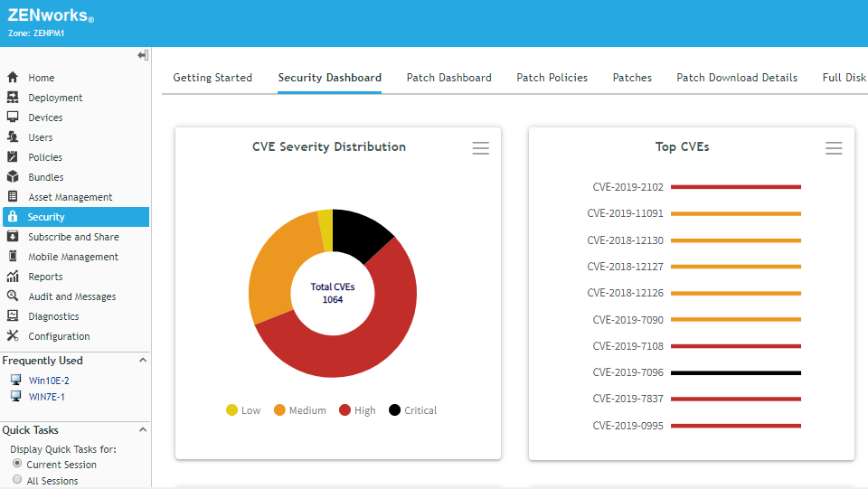Open the Patches tab
868x489 pixels.
coord(632,78)
